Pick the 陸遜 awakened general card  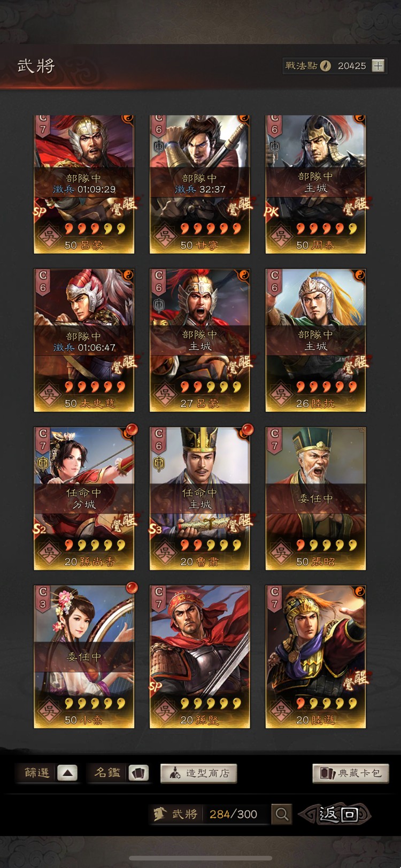coord(315,657)
